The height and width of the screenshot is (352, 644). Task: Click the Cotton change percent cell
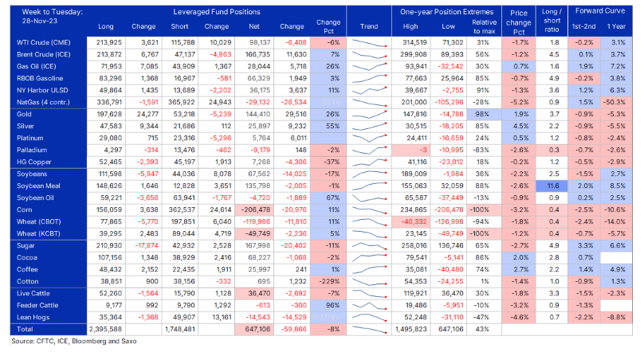tap(328, 281)
